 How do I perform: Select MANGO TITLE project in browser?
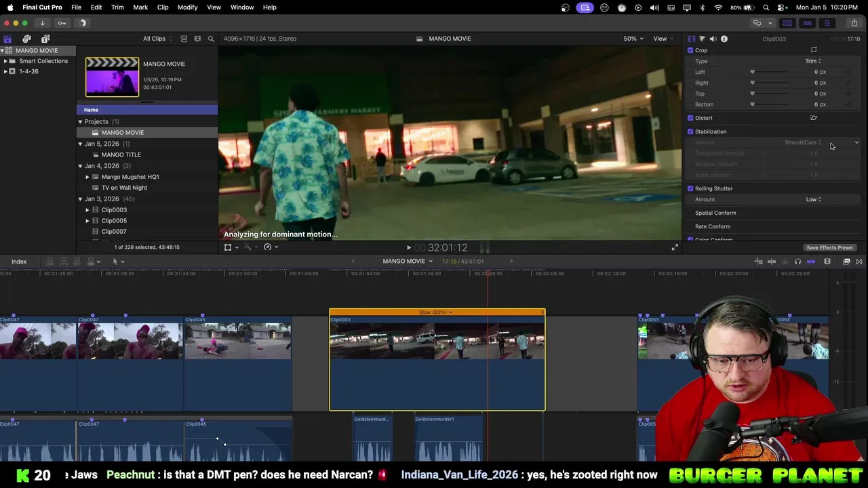121,155
